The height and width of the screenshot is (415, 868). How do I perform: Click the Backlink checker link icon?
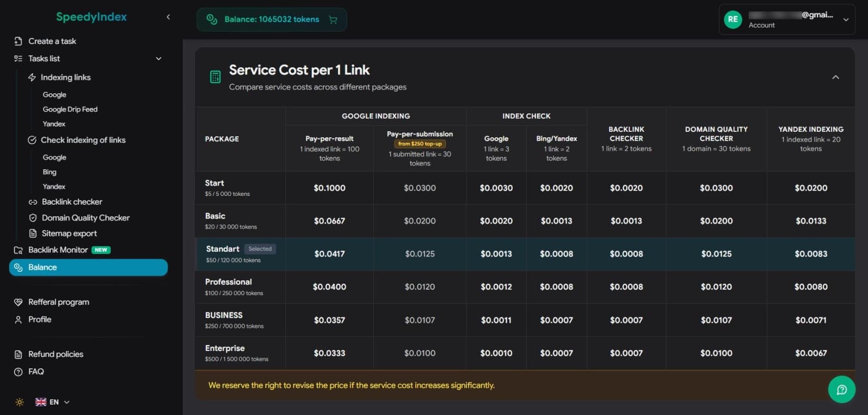click(x=33, y=202)
